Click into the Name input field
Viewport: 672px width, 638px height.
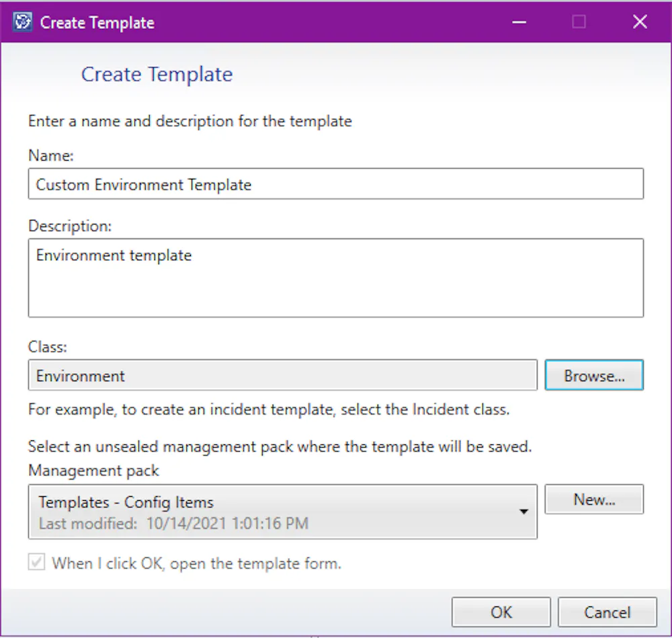335,184
